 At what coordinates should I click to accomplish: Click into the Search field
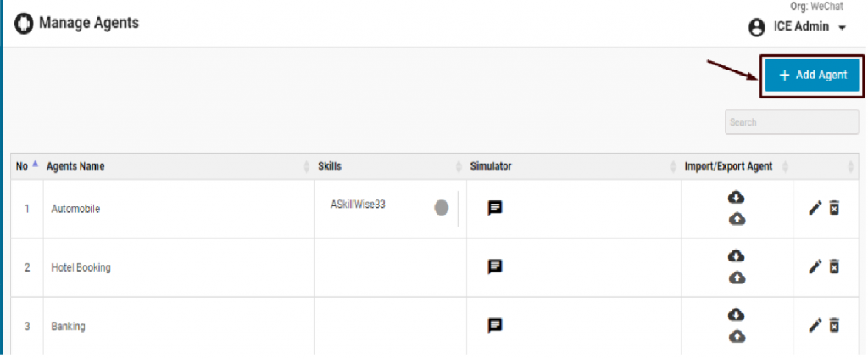click(x=791, y=122)
